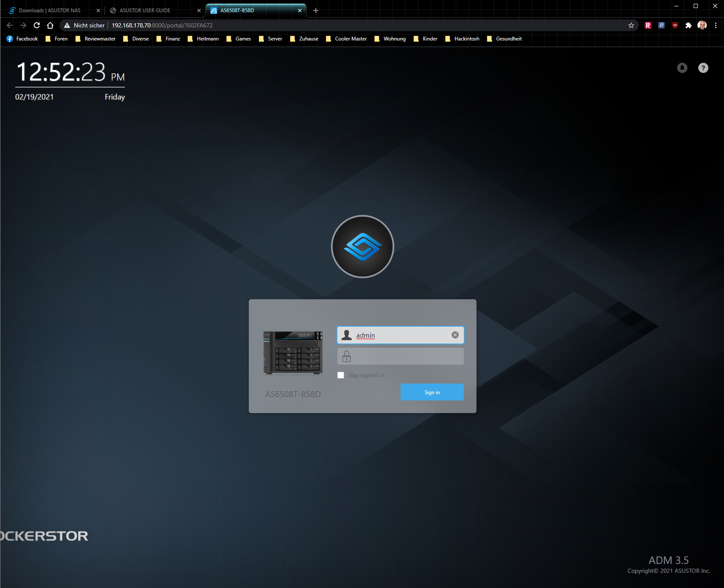
Task: Enable Stay signed in checkbox
Action: (341, 375)
